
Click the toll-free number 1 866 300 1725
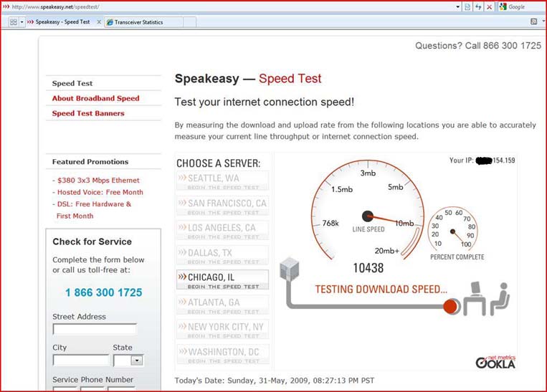104,292
